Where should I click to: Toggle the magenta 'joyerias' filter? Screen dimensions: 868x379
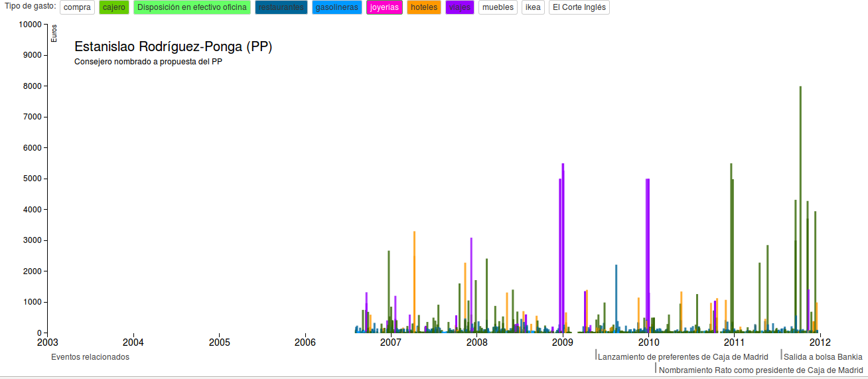coord(384,7)
